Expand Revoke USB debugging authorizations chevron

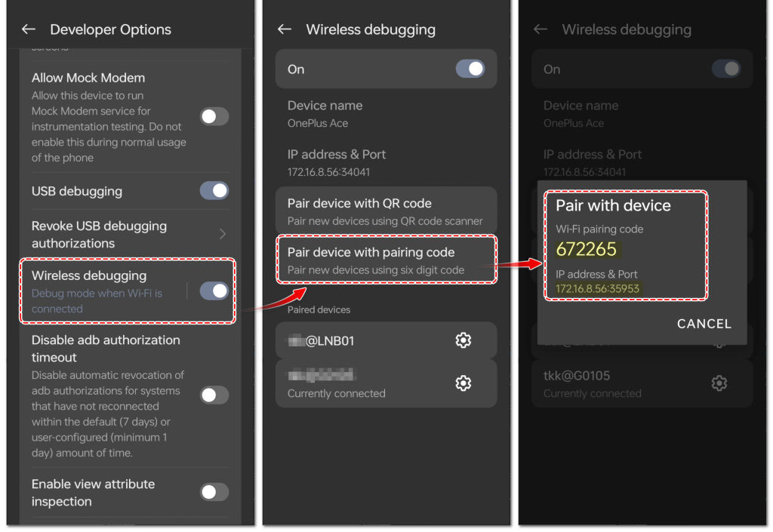(223, 234)
